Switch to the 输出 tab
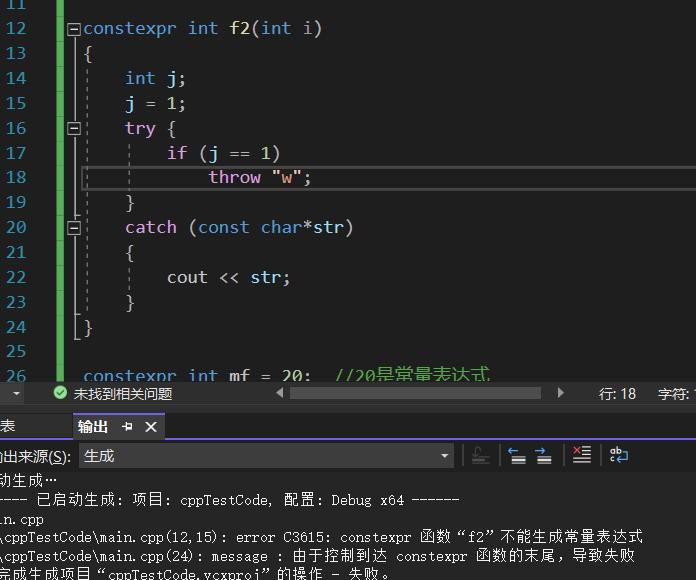The image size is (696, 580). (x=93, y=427)
